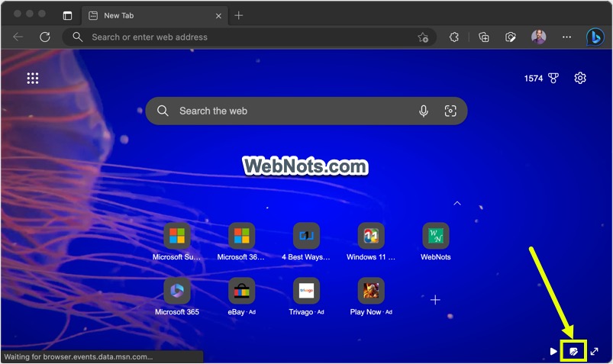This screenshot has width=613, height=364.
Task: Click the Search the web box
Action: click(290, 111)
